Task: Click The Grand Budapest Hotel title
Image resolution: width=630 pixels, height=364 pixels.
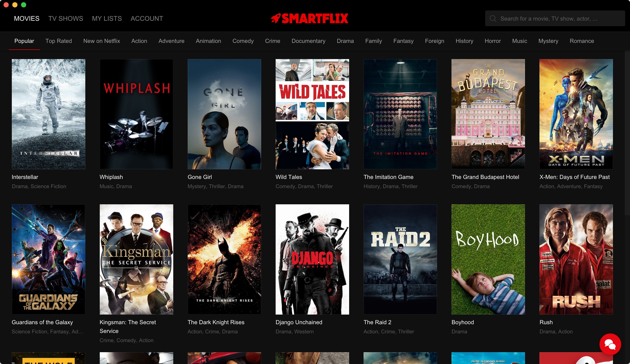Action: pyautogui.click(x=485, y=177)
